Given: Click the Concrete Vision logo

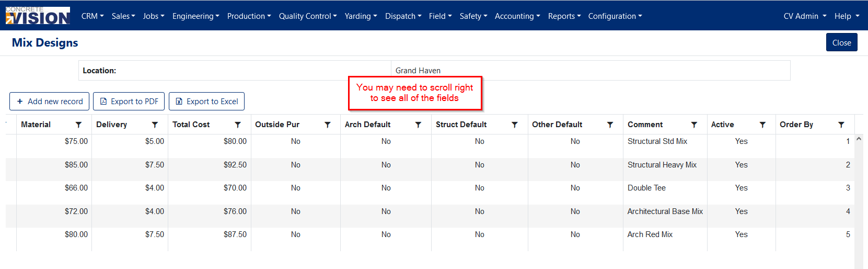Looking at the screenshot, I should tap(38, 16).
